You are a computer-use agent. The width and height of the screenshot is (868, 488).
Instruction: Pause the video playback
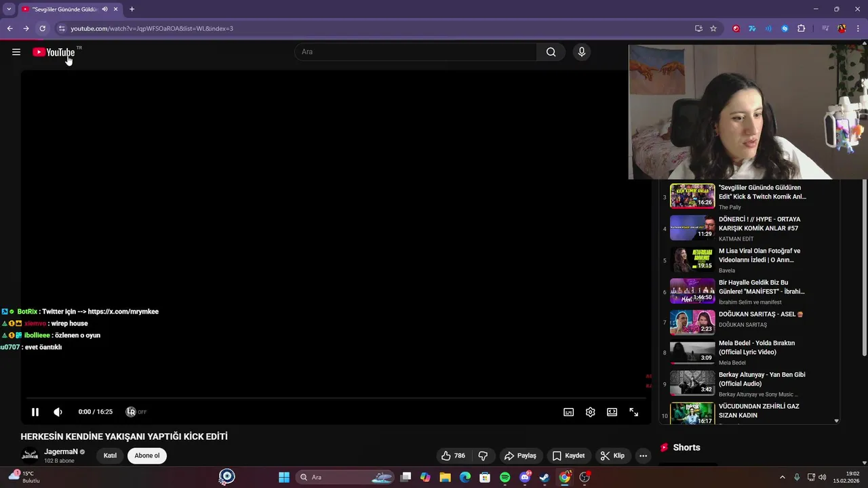pos(35,411)
